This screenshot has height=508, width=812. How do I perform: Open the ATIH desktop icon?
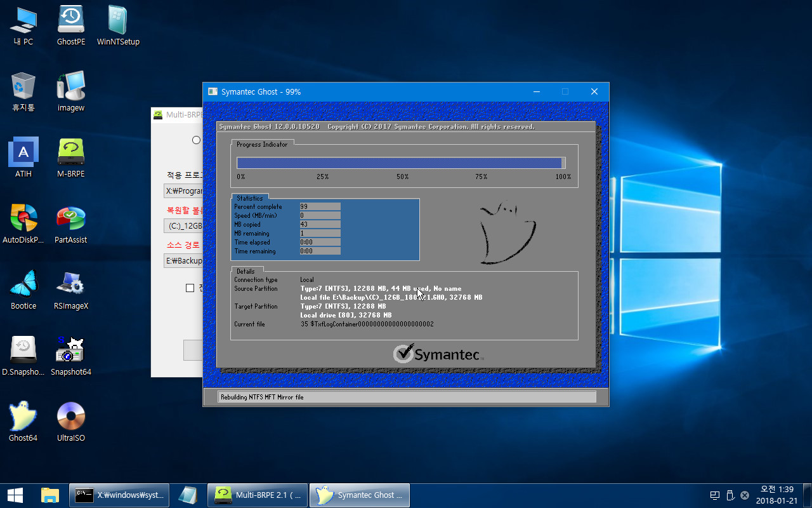(23, 157)
